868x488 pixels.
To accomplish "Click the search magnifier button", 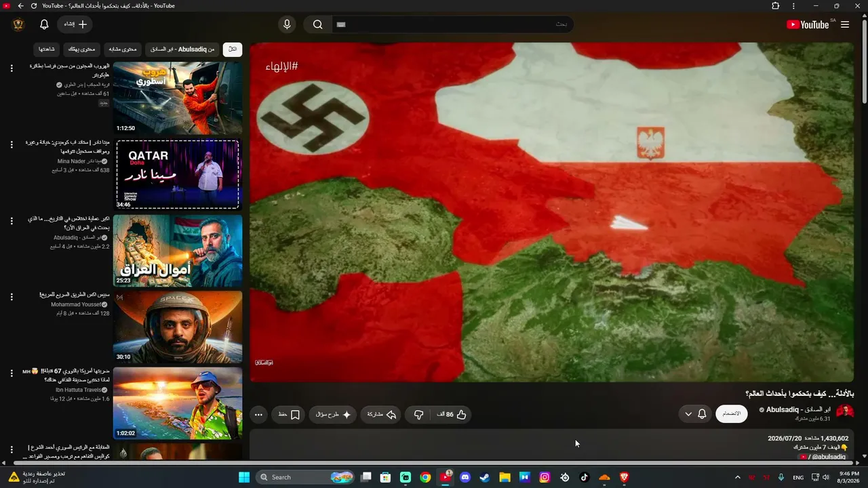I will click(x=317, y=24).
